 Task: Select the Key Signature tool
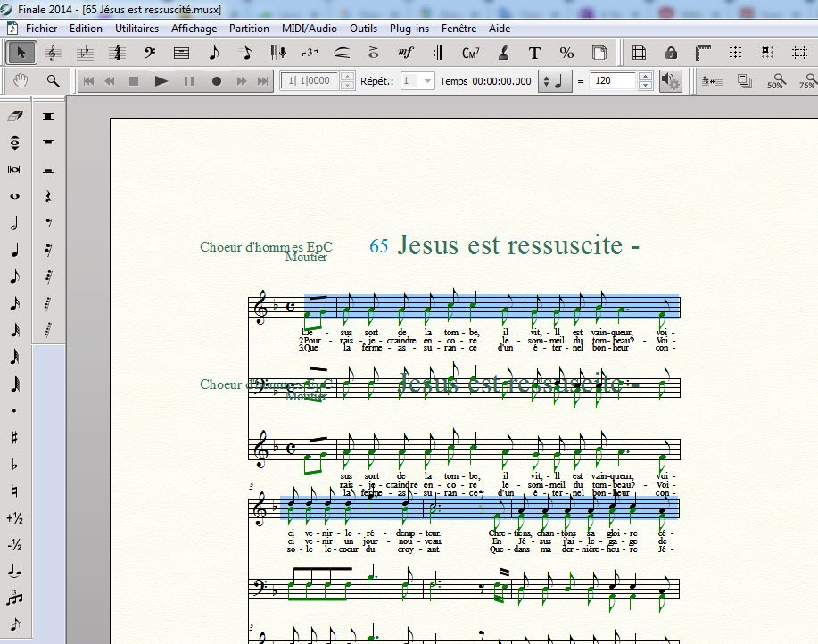click(x=86, y=53)
